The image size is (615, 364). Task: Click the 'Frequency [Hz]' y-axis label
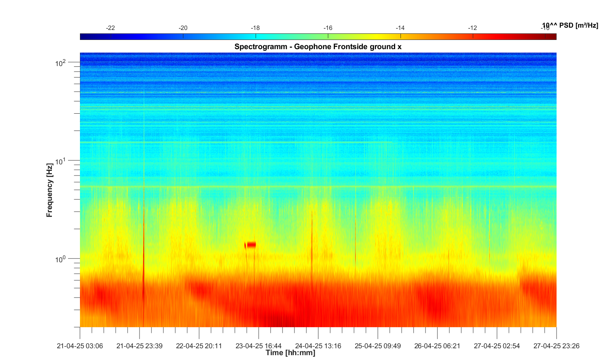coord(49,190)
